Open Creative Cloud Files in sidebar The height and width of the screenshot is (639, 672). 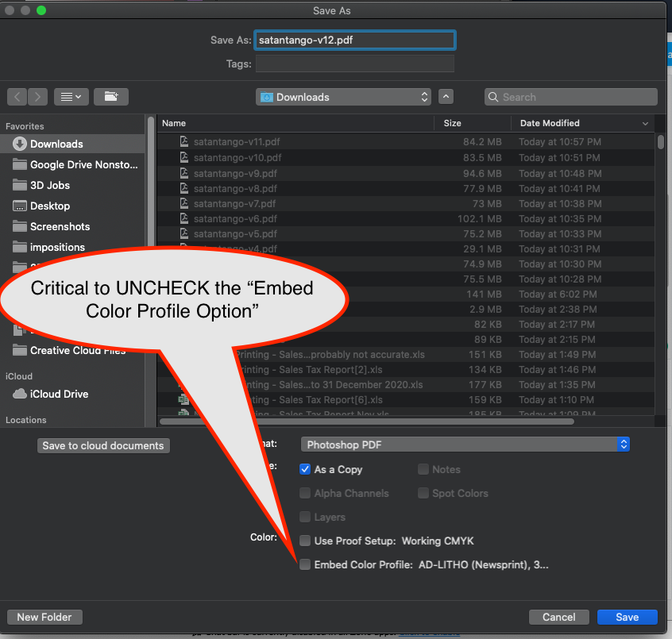[x=68, y=350]
